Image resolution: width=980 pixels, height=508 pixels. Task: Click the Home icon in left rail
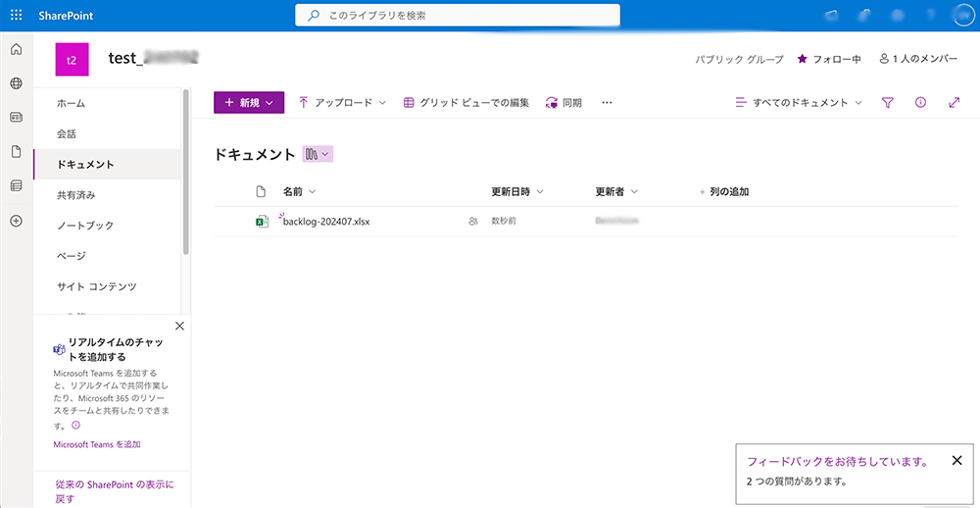[16, 50]
